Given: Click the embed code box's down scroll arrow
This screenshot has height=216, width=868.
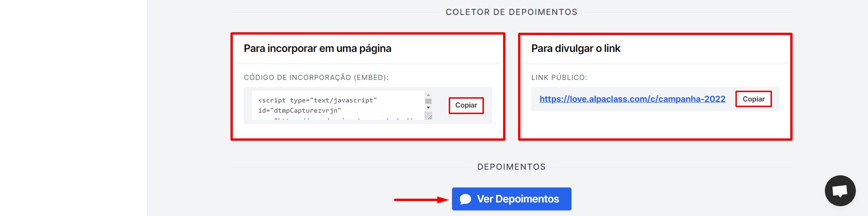Looking at the screenshot, I should point(428,108).
